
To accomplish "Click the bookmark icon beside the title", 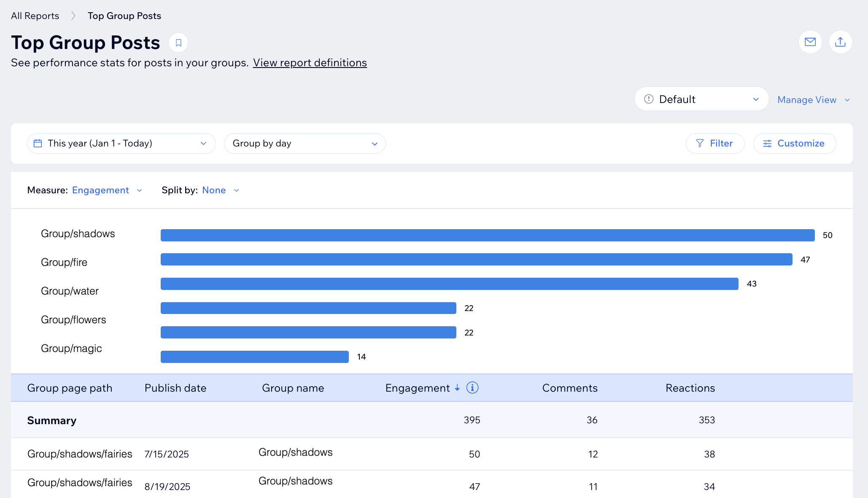I will pyautogui.click(x=178, y=43).
